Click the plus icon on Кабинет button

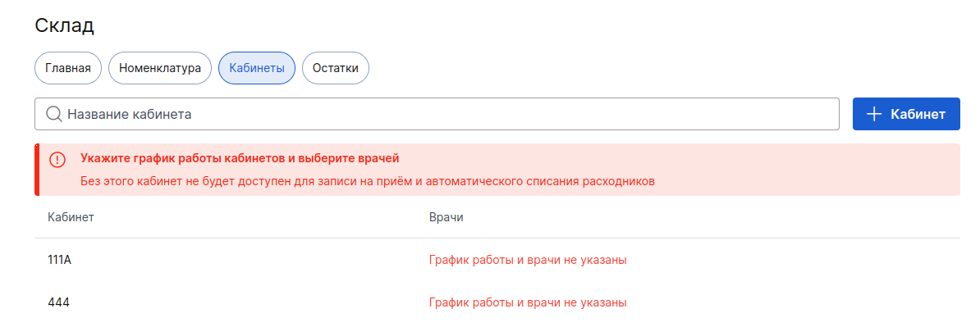pos(874,114)
